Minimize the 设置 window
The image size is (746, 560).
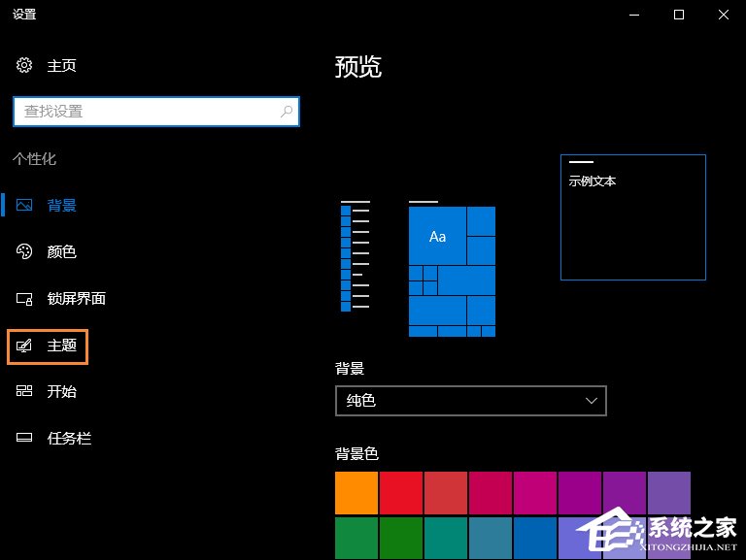point(634,15)
